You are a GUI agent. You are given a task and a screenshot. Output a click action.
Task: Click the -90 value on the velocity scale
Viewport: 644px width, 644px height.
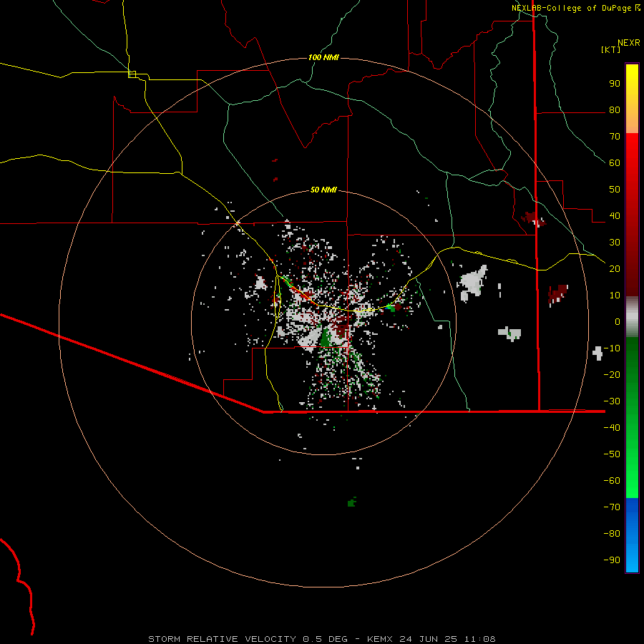(612, 560)
